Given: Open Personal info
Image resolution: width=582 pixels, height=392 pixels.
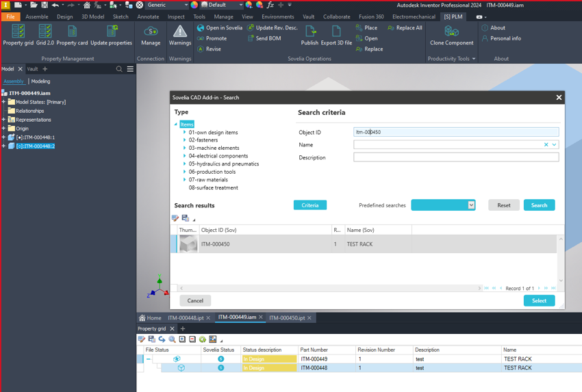Looking at the screenshot, I should pyautogui.click(x=501, y=38).
